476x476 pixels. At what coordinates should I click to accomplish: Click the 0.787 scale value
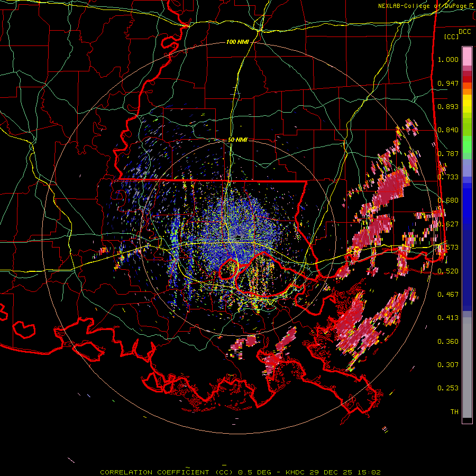[x=448, y=153]
